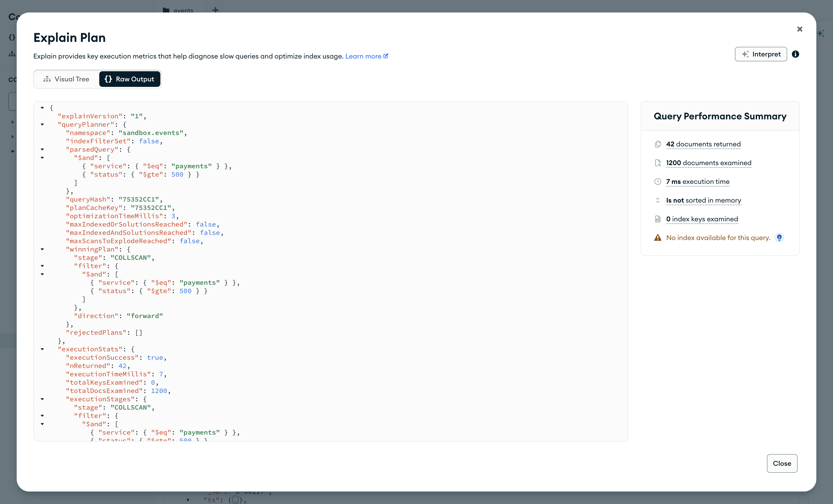Collapse the executionStages node
The image size is (833, 504).
pyautogui.click(x=42, y=399)
